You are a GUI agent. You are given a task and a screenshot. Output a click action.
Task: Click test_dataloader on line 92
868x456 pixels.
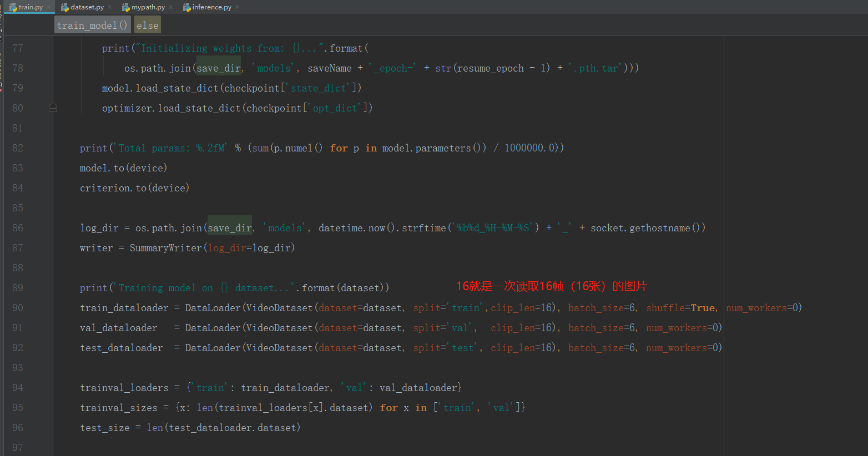[x=122, y=348]
